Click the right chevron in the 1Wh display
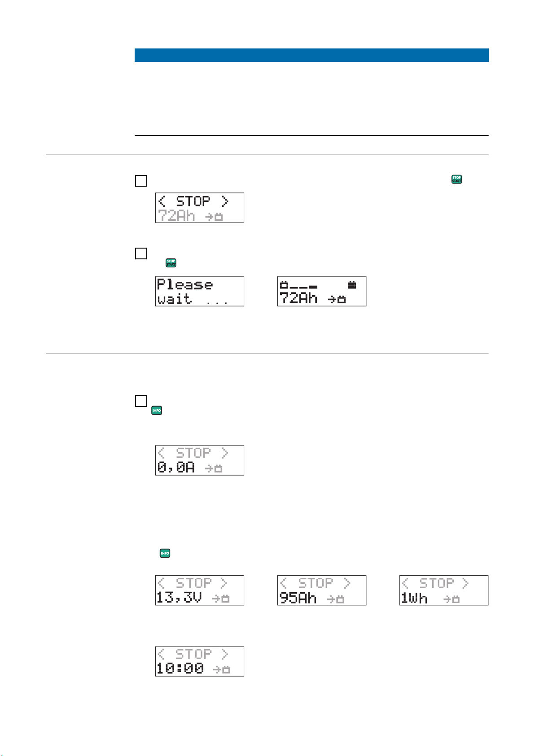Screen dimensions: 535x756 pos(465,583)
